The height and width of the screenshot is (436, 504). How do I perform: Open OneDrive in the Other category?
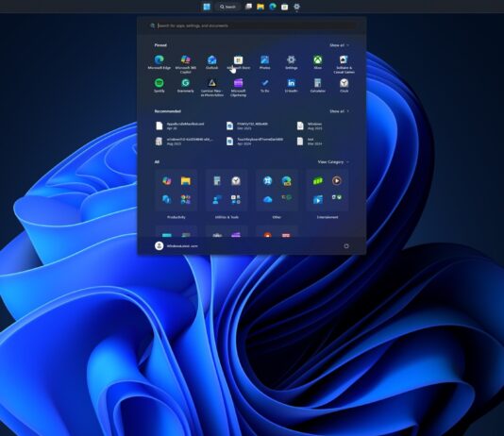pyautogui.click(x=267, y=199)
